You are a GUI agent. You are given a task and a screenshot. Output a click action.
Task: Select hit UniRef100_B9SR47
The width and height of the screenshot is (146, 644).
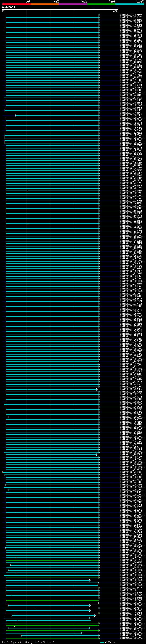(x=131, y=32)
